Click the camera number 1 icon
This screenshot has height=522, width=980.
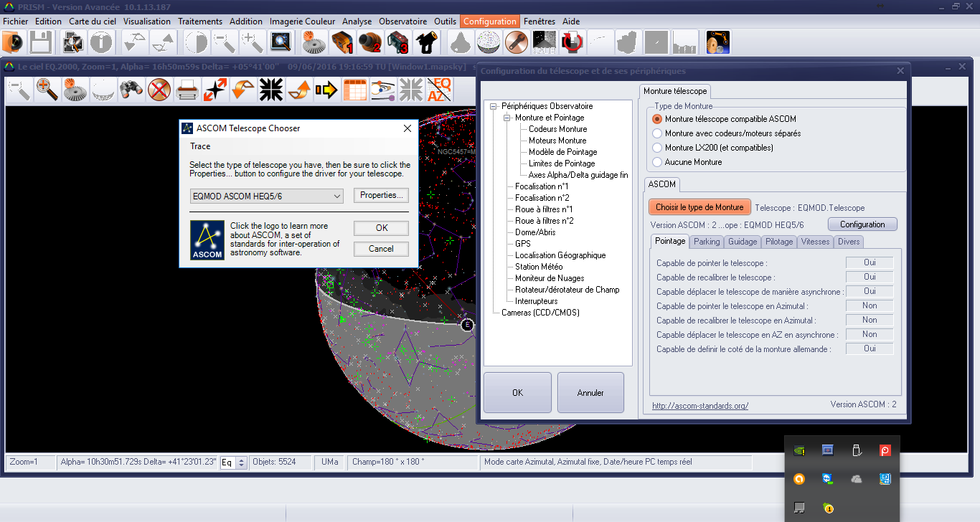pyautogui.click(x=342, y=43)
